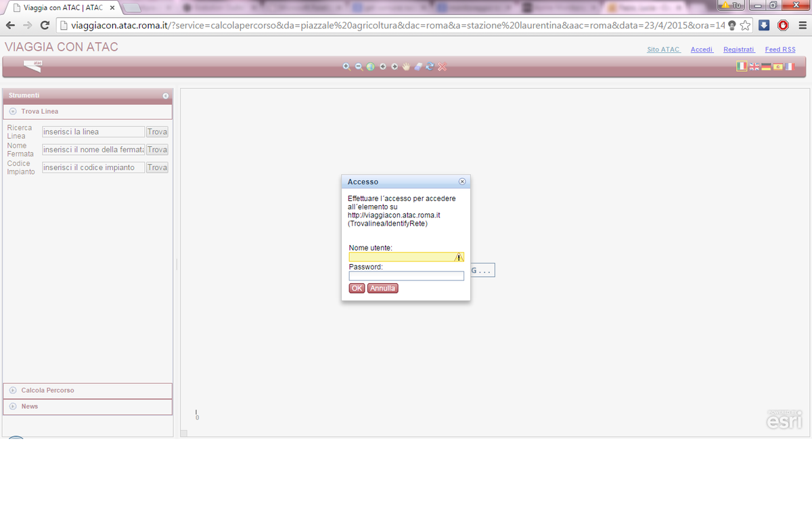The image size is (812, 518).
Task: Click the browser address bar URL
Action: tap(398, 26)
